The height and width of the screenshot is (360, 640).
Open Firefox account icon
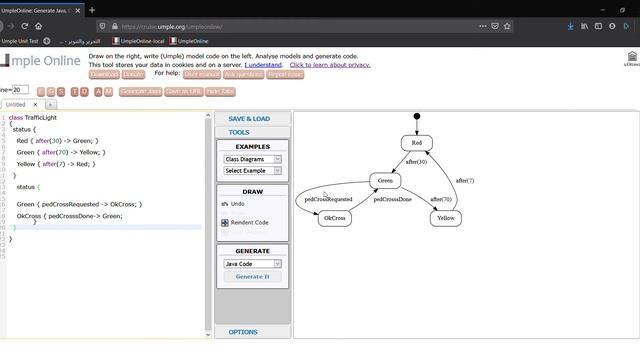[x=612, y=26]
